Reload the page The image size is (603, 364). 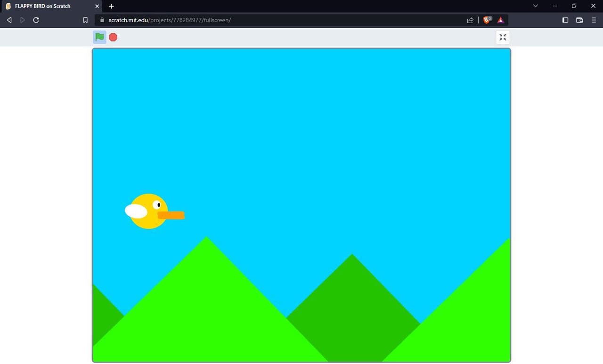point(36,20)
